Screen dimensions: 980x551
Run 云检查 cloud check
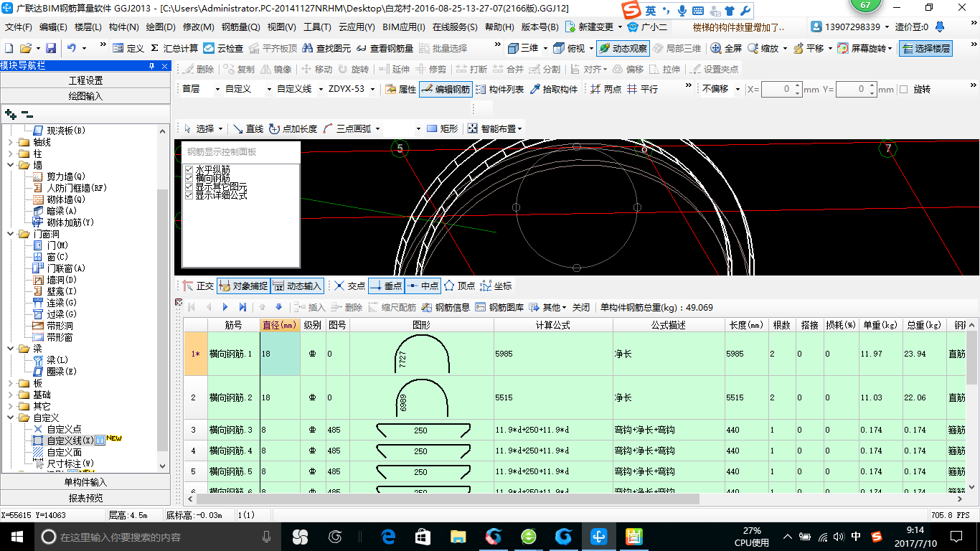coord(223,48)
